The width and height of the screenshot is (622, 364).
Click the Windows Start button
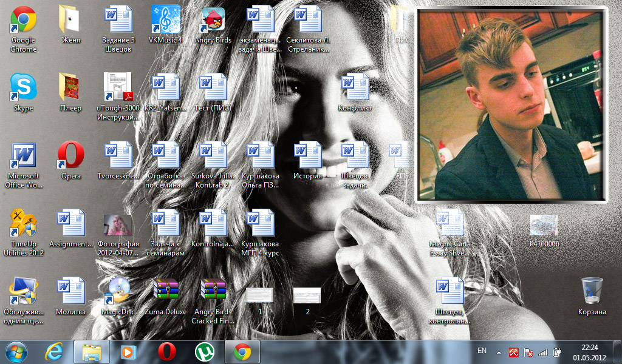[16, 352]
